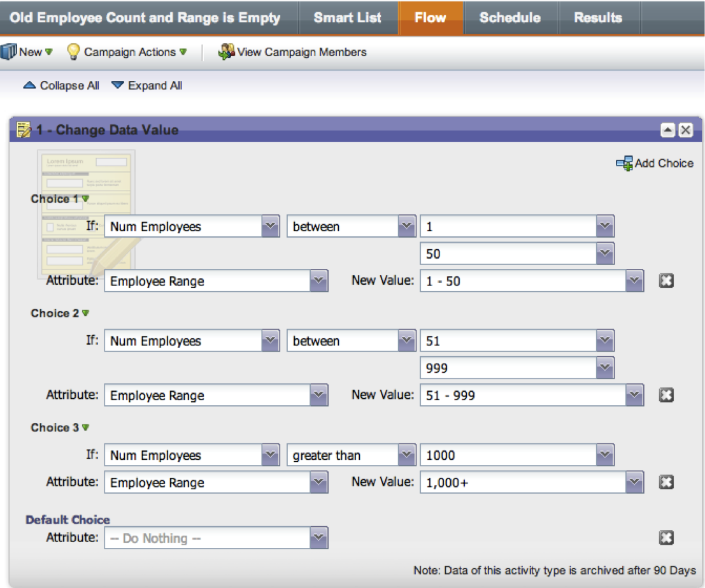The width and height of the screenshot is (705, 588).
Task: Click the New book icon in toolbar
Action: pyautogui.click(x=8, y=52)
